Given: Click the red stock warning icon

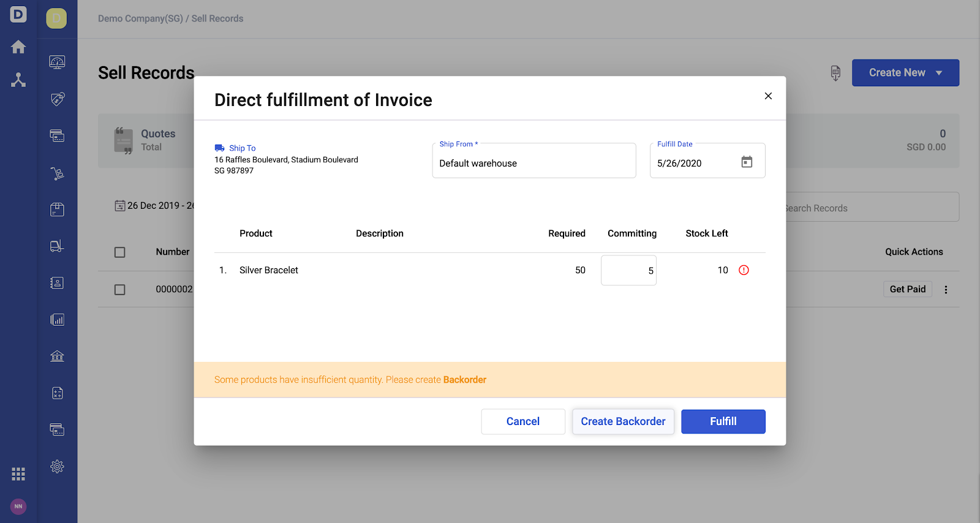Looking at the screenshot, I should click(744, 270).
